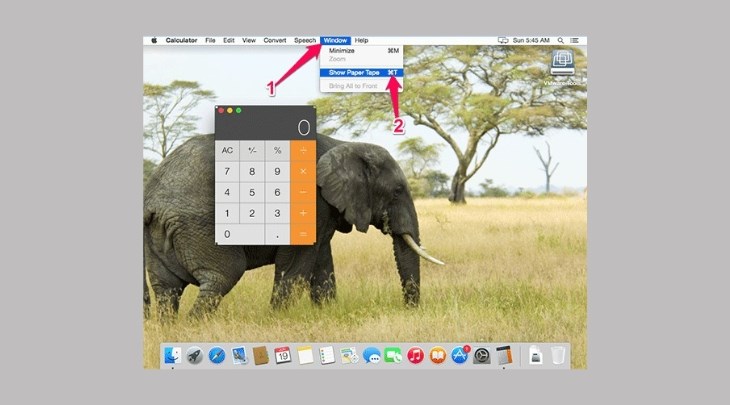Image resolution: width=730 pixels, height=405 pixels.
Task: Launch Safari from the dock
Action: (x=216, y=355)
